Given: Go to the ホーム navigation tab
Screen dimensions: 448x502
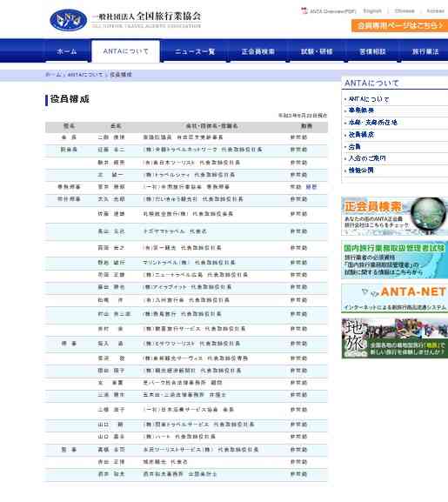Looking at the screenshot, I should 67,51.
